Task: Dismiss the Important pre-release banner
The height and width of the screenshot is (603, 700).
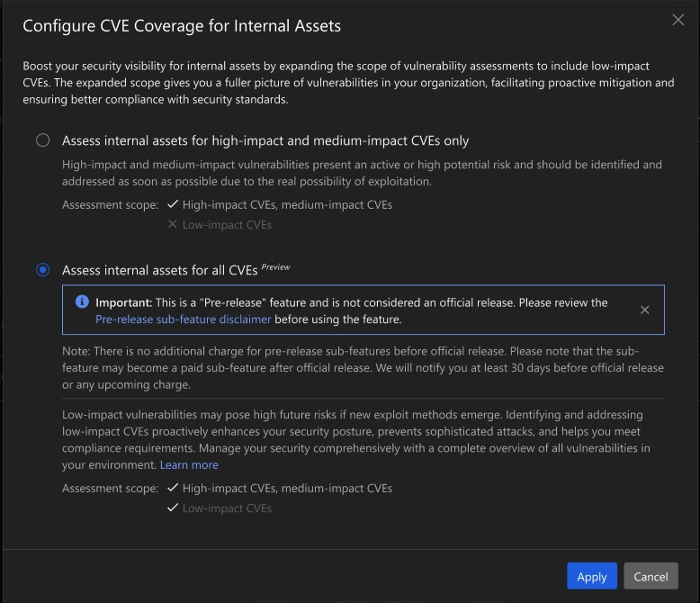Action: pyautogui.click(x=644, y=310)
